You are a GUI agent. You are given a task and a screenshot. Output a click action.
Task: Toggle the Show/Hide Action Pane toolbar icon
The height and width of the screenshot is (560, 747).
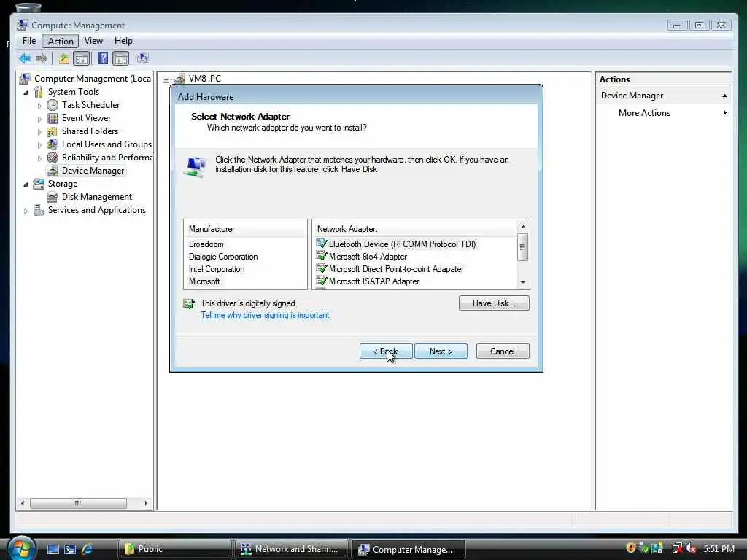tap(121, 58)
